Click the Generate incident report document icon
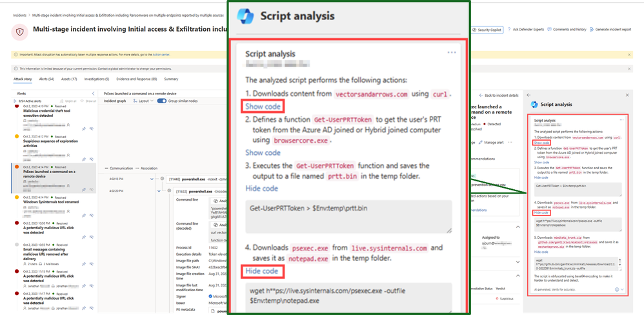The width and height of the screenshot is (644, 315). coord(592,30)
